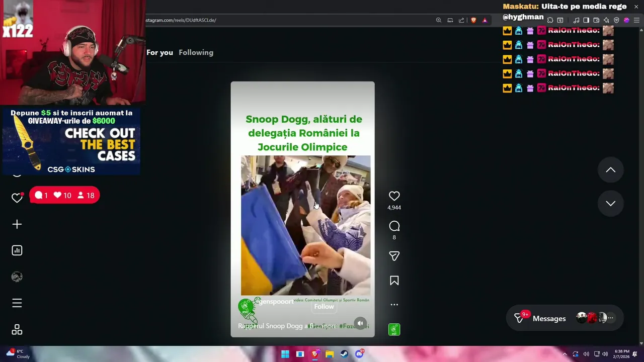Screen dimensions: 644x362
Task: Open the genspooort green avatar
Action: [246, 306]
